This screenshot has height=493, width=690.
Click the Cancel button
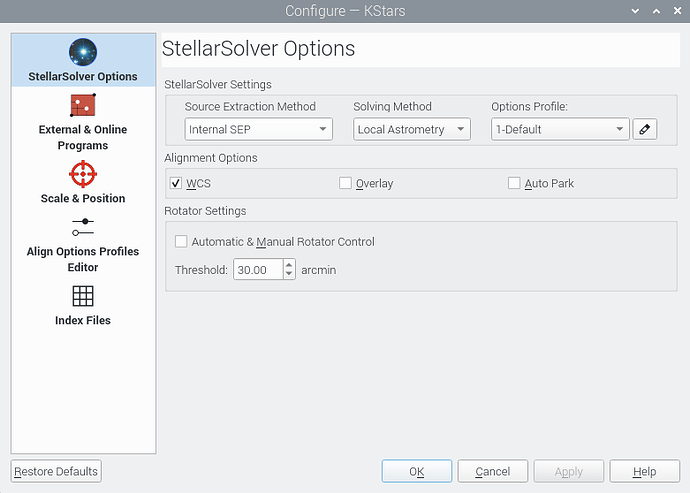point(492,471)
